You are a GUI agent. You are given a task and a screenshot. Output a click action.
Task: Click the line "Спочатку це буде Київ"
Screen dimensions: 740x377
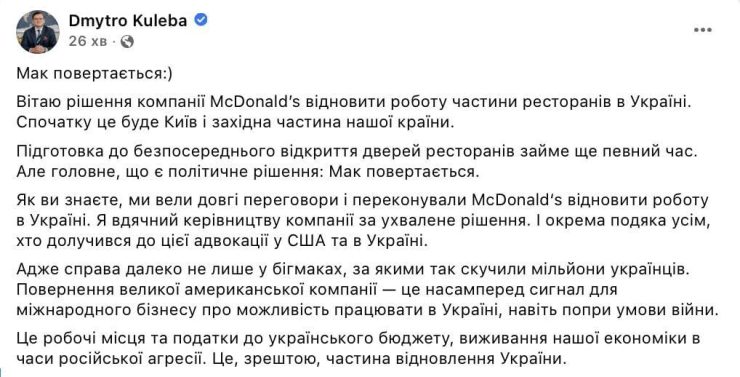[236, 121]
